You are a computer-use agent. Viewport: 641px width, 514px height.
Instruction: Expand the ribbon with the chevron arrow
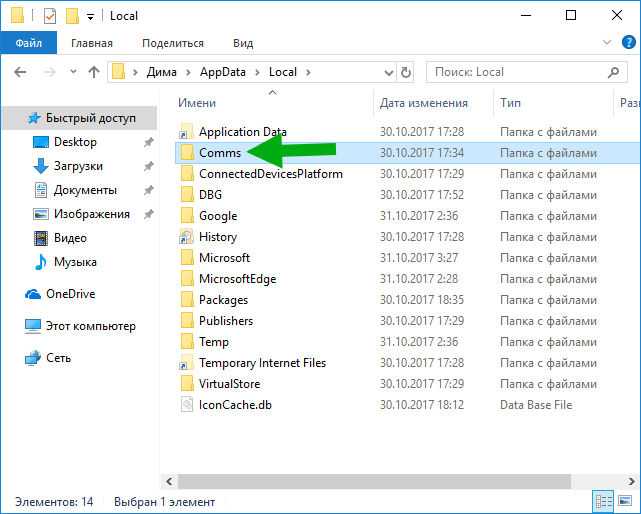coord(607,43)
